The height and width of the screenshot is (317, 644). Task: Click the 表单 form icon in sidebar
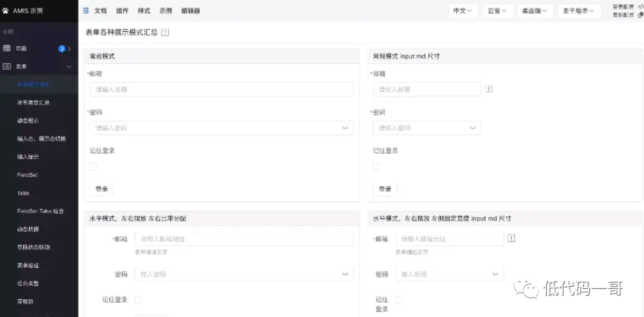tap(7, 67)
